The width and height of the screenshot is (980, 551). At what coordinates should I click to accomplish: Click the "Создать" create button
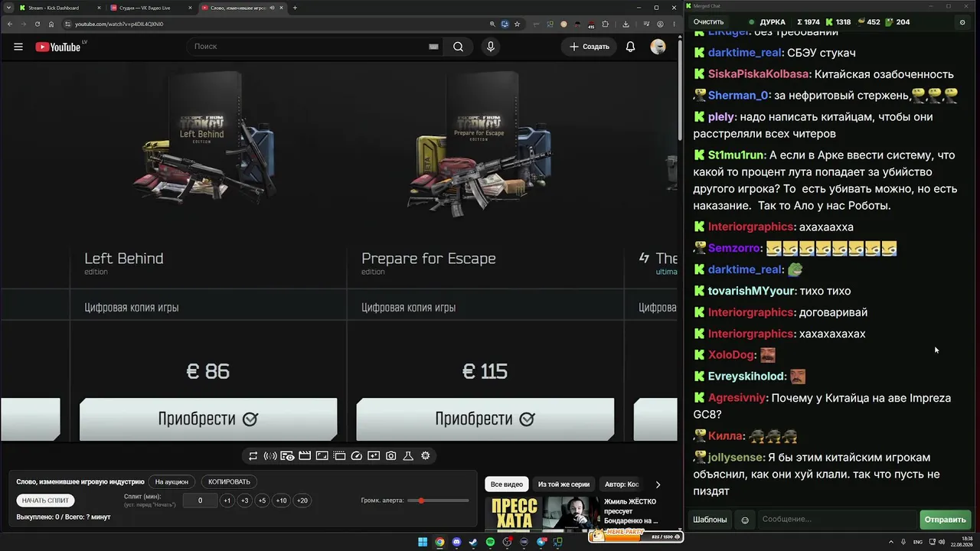[x=590, y=47]
